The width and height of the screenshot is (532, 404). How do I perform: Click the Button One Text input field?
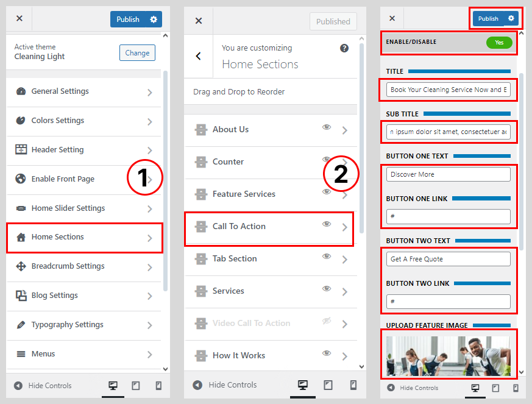pyautogui.click(x=448, y=174)
